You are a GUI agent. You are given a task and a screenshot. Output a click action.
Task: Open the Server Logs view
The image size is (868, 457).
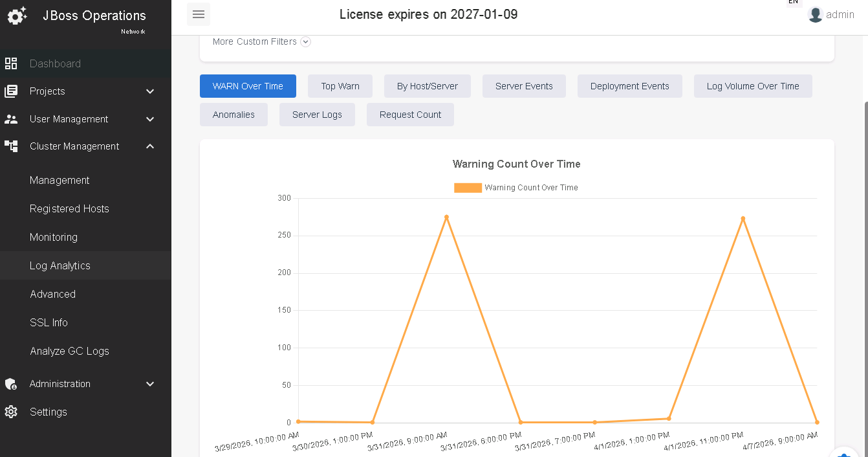click(317, 115)
